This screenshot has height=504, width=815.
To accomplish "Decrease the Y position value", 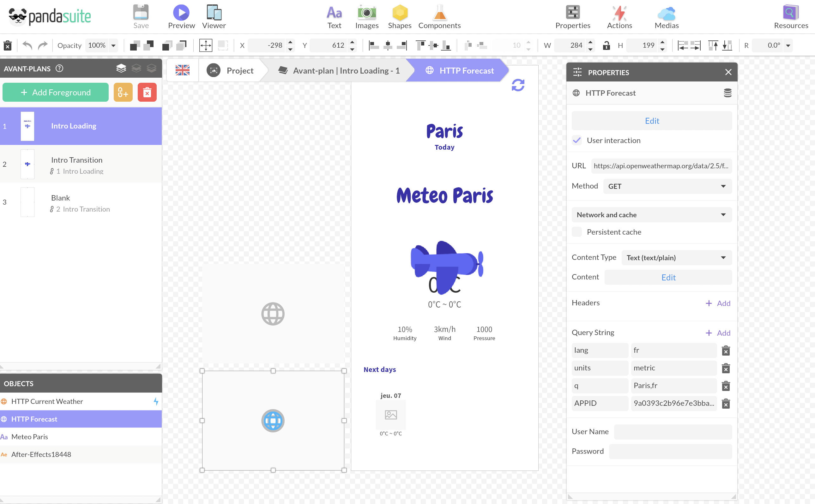I will 352,49.
